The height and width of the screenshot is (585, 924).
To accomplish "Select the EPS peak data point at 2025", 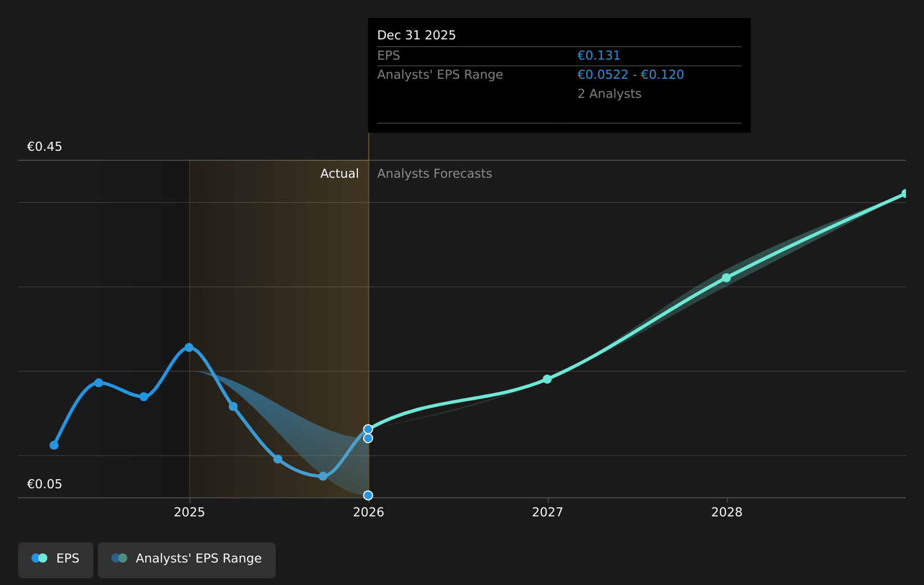I will pyautogui.click(x=189, y=348).
